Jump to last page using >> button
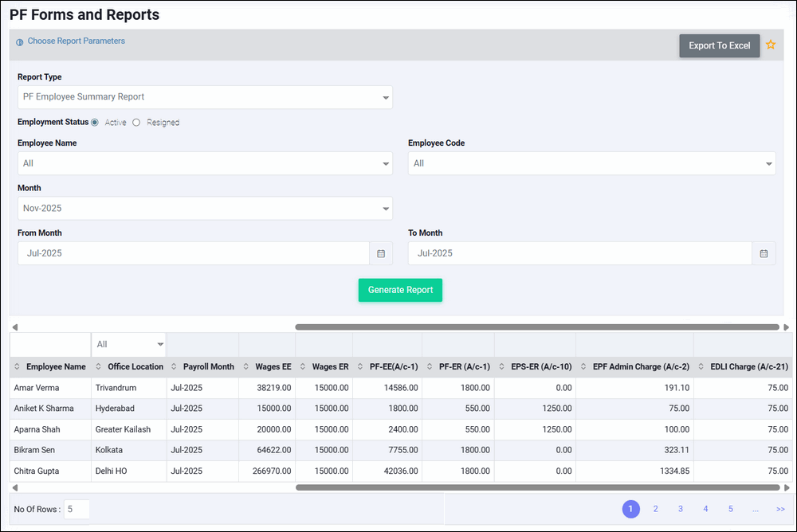Screen dimensions: 797x532 coord(780,509)
